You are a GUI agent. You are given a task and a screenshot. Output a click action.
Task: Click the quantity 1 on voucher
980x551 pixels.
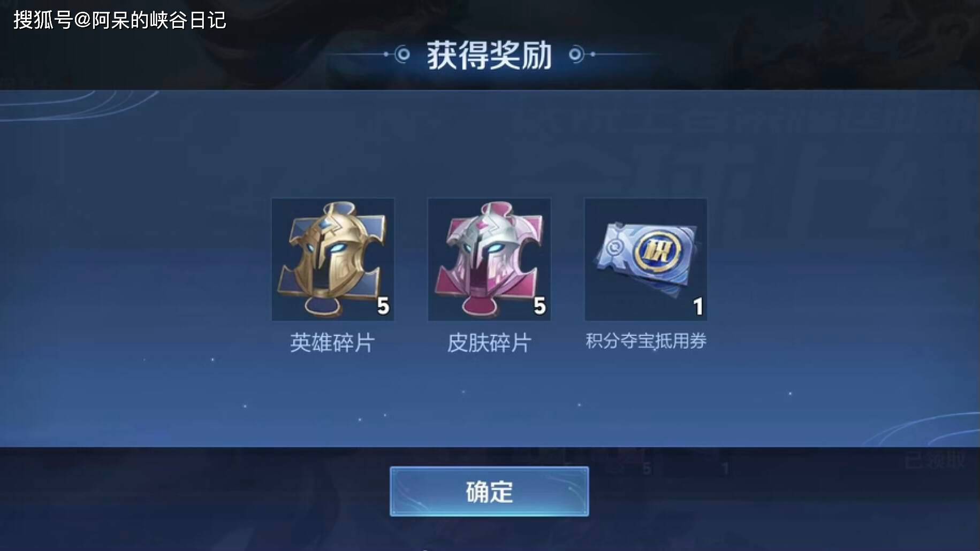[x=698, y=307]
